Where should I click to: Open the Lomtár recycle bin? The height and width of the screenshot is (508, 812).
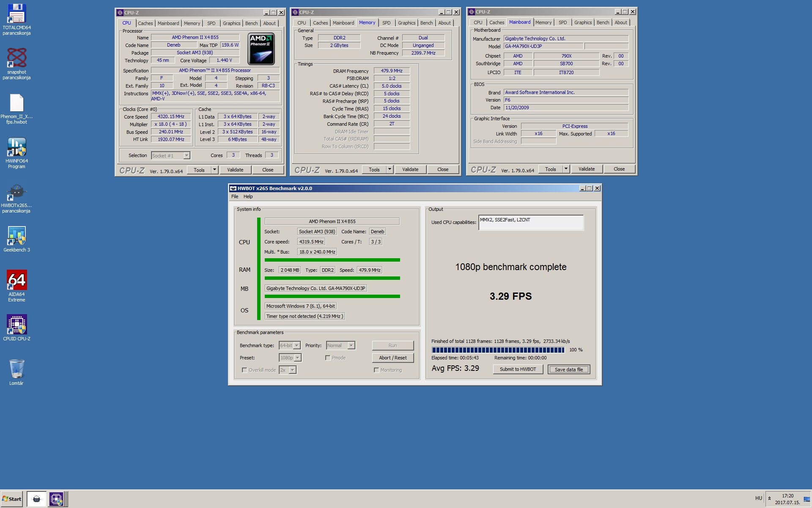click(16, 372)
